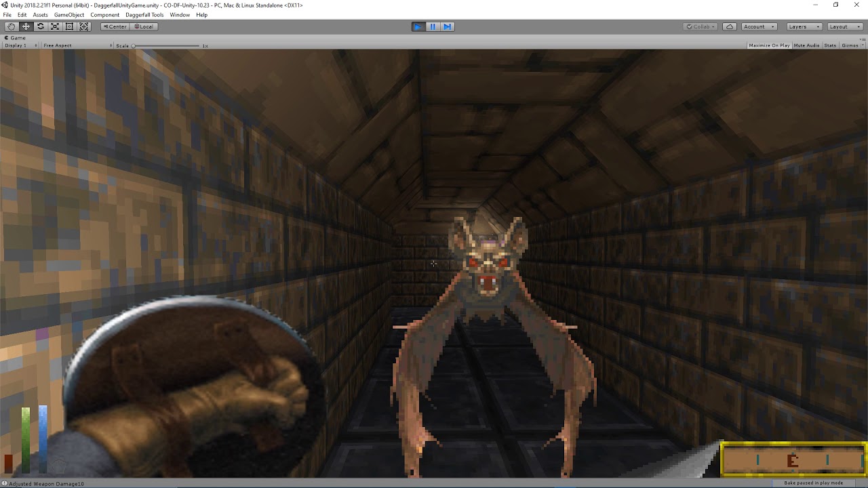The width and height of the screenshot is (868, 488).
Task: Open the Help menu
Action: click(x=202, y=15)
